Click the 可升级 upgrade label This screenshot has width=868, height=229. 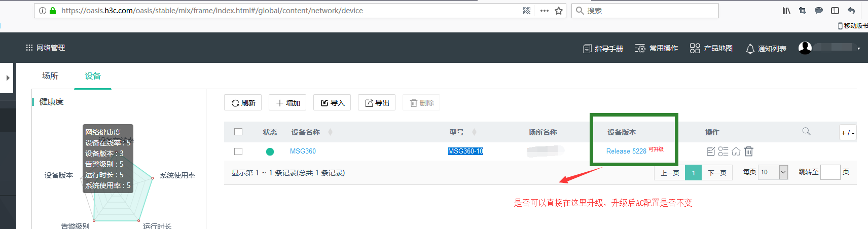click(x=656, y=149)
